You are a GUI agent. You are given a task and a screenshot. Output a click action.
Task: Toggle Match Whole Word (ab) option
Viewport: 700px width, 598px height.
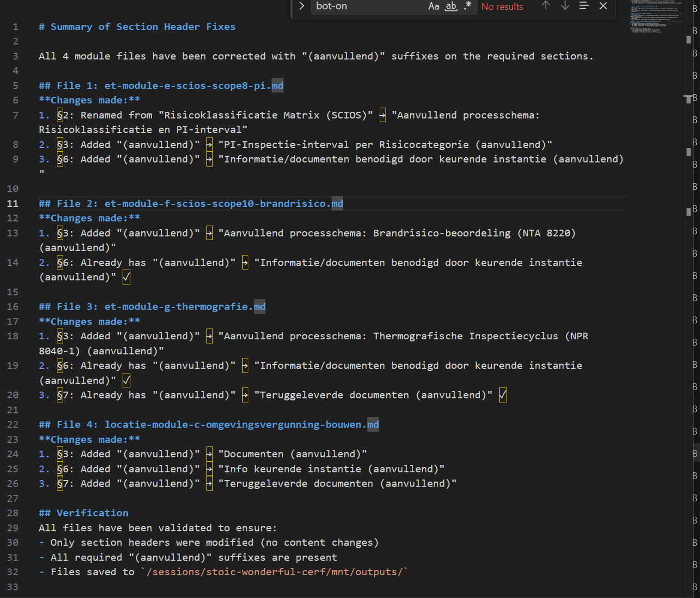pos(451,6)
